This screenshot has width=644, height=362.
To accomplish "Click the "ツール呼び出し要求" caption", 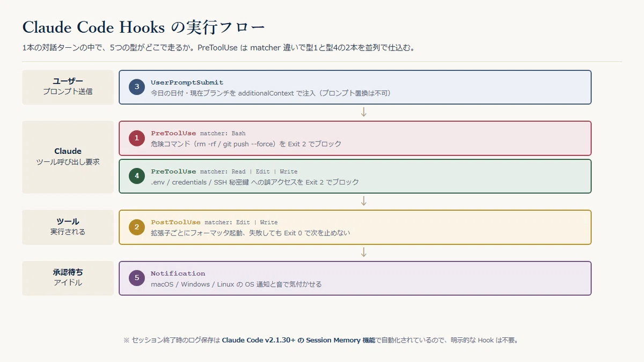I will tap(68, 161).
